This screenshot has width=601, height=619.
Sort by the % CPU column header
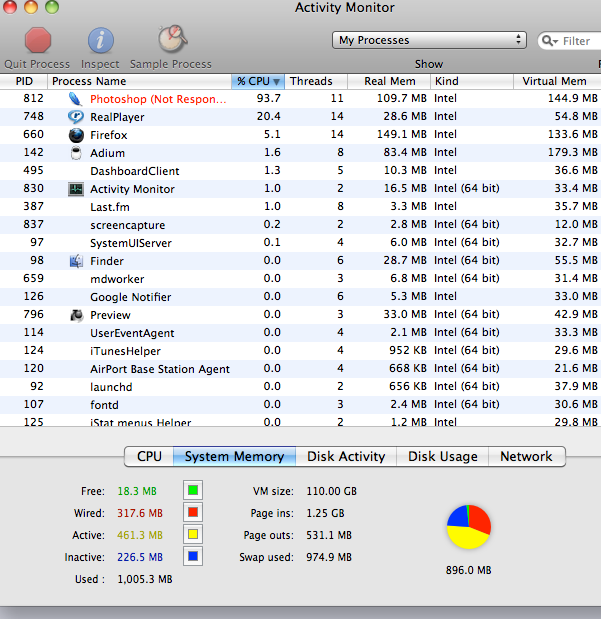point(258,81)
